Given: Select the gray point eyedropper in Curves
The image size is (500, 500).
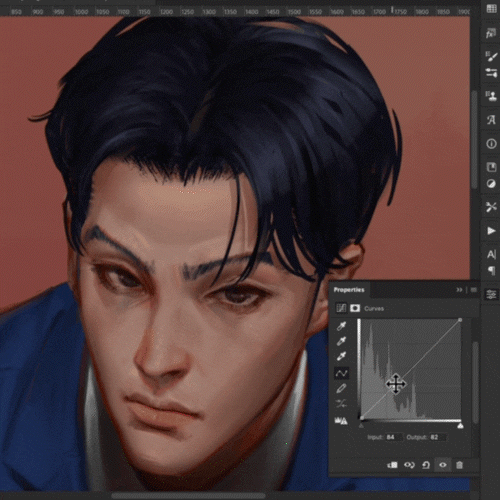Looking at the screenshot, I should point(341,341).
